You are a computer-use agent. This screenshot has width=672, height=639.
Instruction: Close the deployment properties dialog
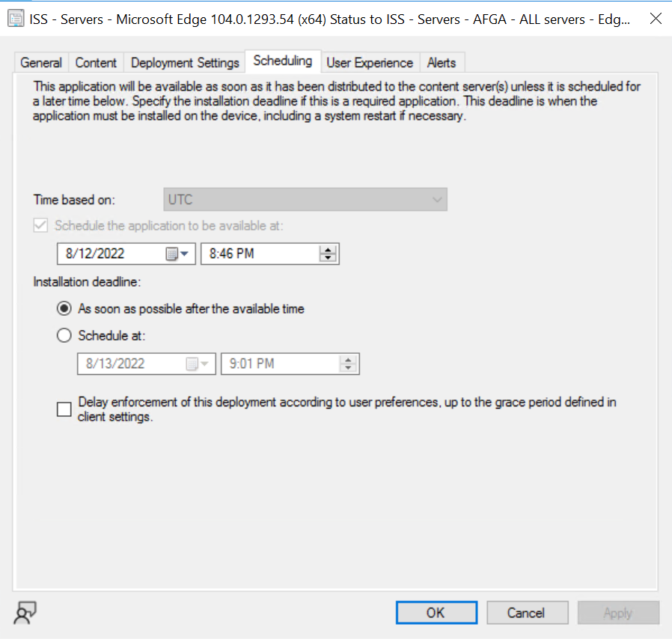[656, 19]
